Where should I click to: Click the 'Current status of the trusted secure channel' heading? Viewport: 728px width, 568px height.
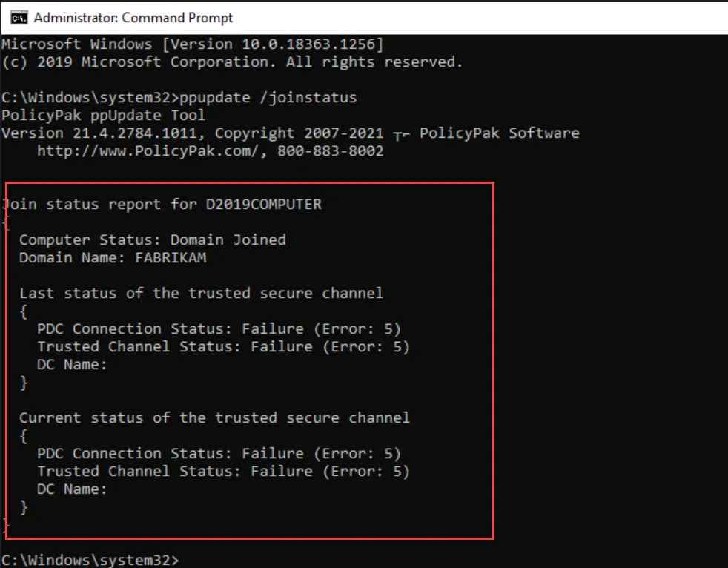pos(214,417)
